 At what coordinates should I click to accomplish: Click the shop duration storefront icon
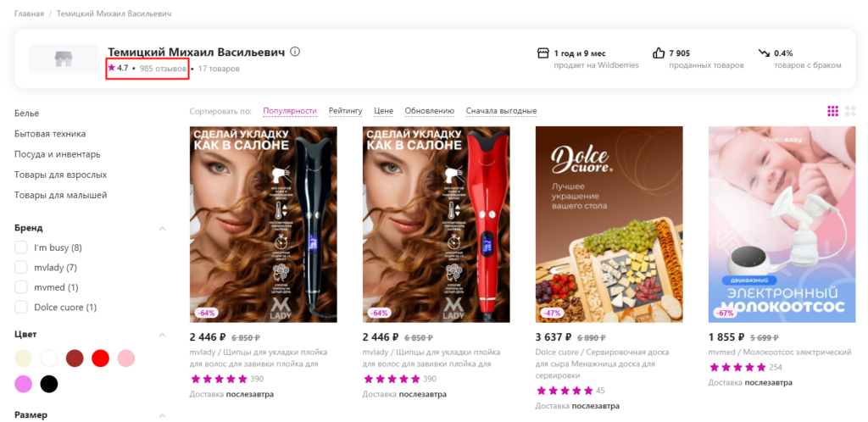tap(543, 53)
